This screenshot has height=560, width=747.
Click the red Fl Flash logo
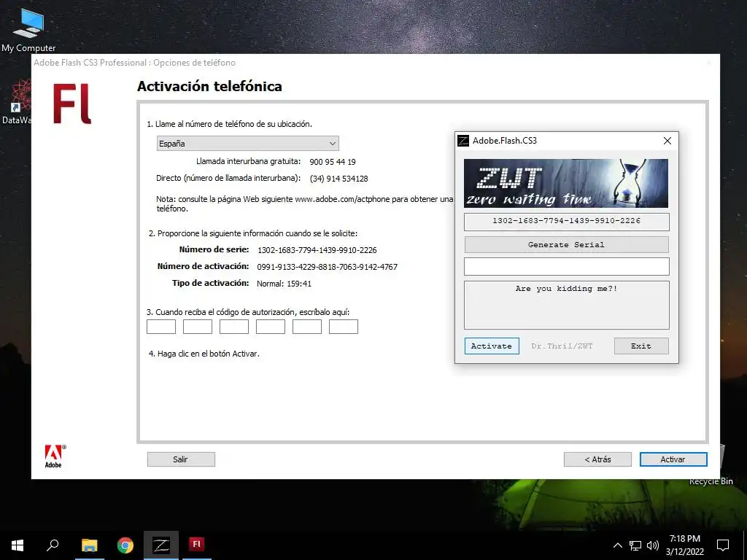(72, 104)
